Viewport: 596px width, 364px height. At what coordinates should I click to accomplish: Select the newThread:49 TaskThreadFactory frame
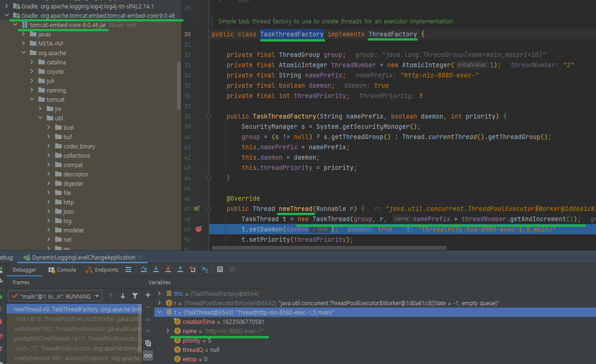74,309
